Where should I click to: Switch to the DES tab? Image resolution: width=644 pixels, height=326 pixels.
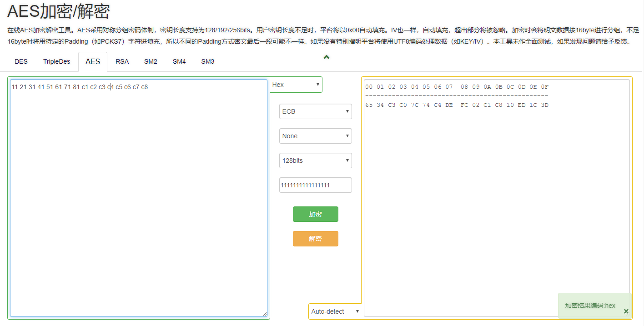(x=21, y=62)
